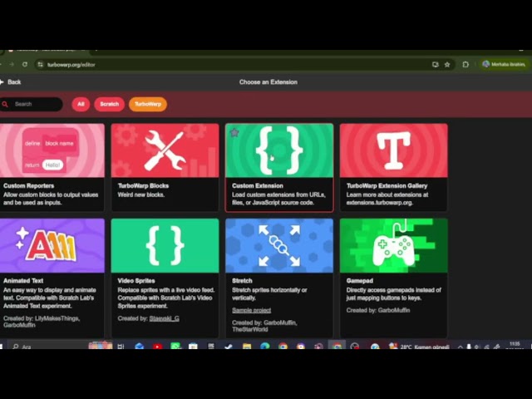
Task: Click the Custom Extension curly braces icon
Action: 279,150
